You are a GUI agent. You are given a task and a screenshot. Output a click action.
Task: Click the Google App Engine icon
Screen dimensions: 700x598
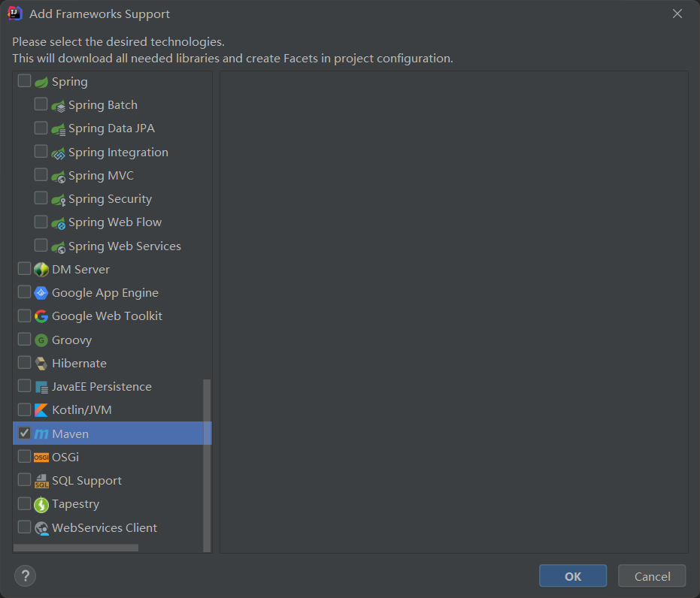pos(41,293)
